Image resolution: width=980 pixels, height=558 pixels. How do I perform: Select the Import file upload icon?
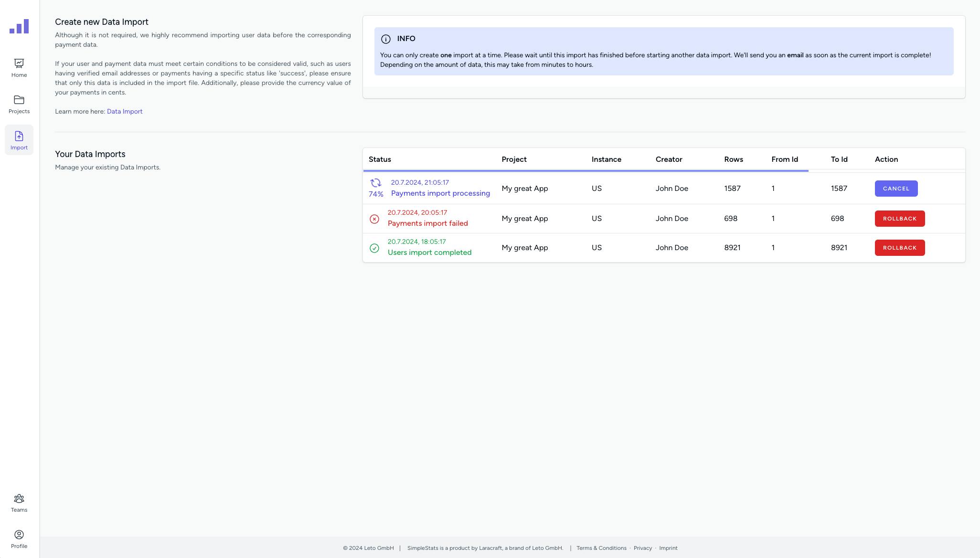19,136
